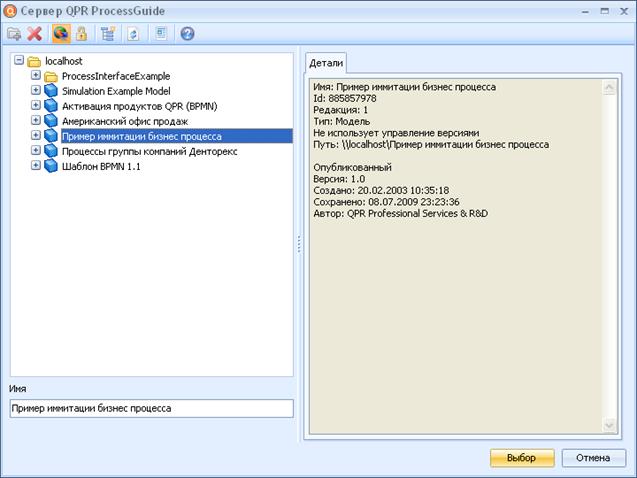
Task: Select Американский офис продаж model
Action: 125,121
